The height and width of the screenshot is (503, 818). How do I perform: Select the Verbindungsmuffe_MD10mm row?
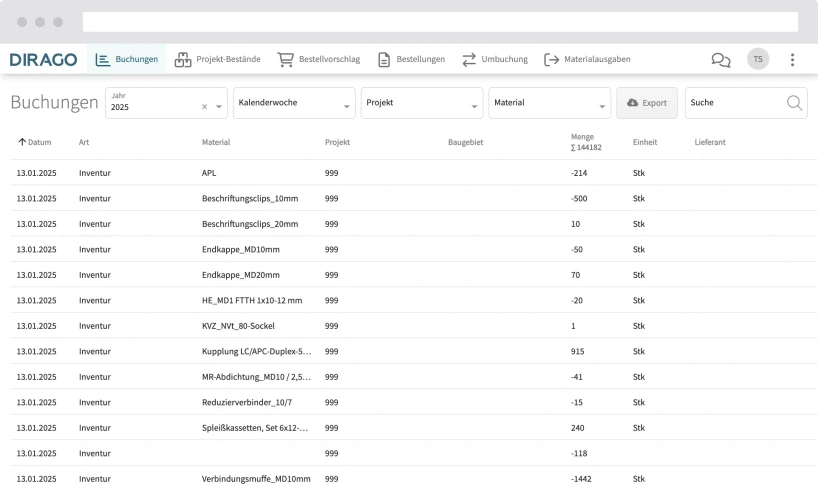(x=256, y=479)
